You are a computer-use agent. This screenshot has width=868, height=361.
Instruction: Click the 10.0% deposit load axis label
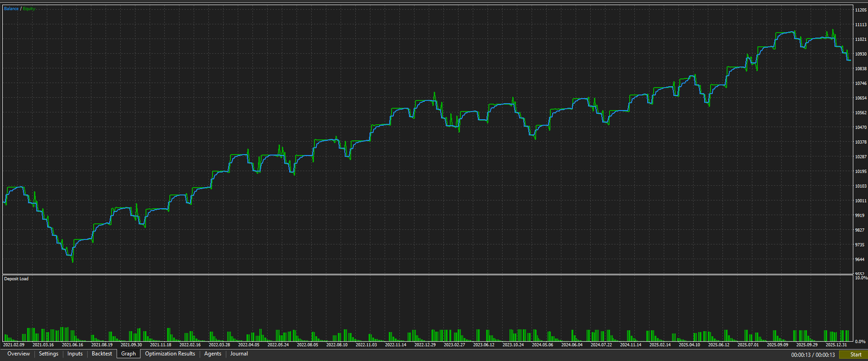point(861,278)
